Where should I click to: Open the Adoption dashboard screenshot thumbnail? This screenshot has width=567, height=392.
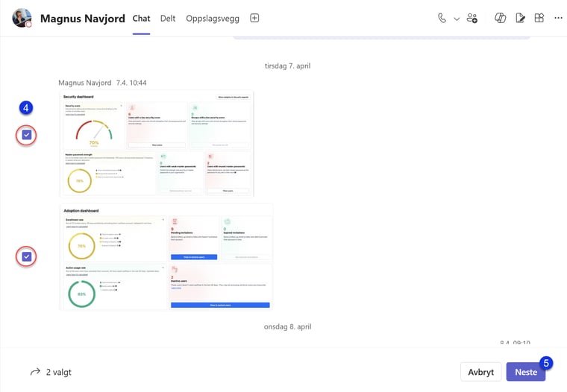[166, 257]
